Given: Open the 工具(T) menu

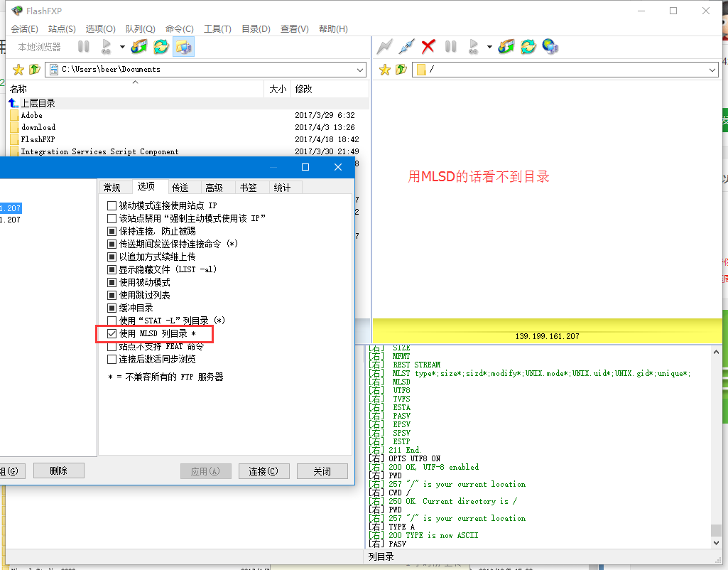Looking at the screenshot, I should (x=217, y=29).
